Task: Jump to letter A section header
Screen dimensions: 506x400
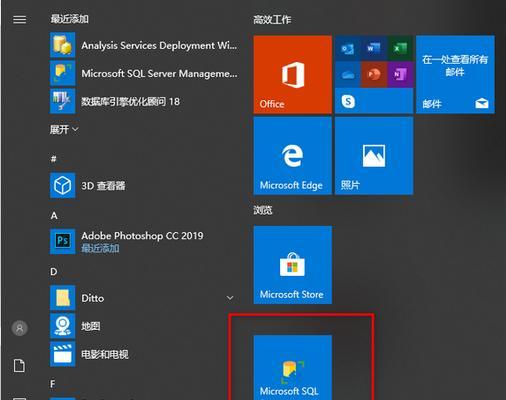Action: click(x=54, y=216)
